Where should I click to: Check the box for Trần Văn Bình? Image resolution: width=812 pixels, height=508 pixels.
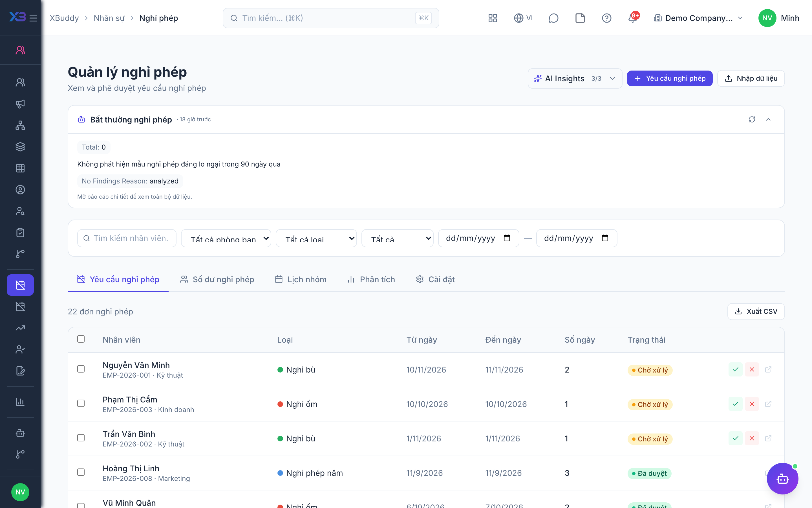(x=81, y=438)
